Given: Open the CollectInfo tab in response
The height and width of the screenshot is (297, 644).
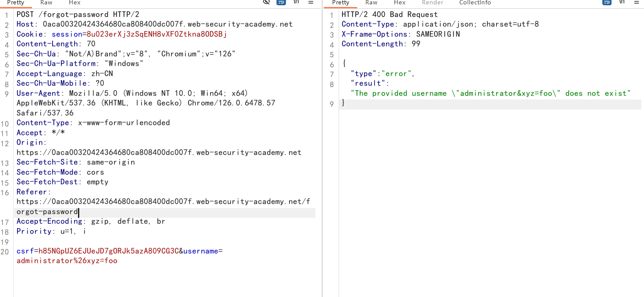Looking at the screenshot, I should [x=475, y=3].
